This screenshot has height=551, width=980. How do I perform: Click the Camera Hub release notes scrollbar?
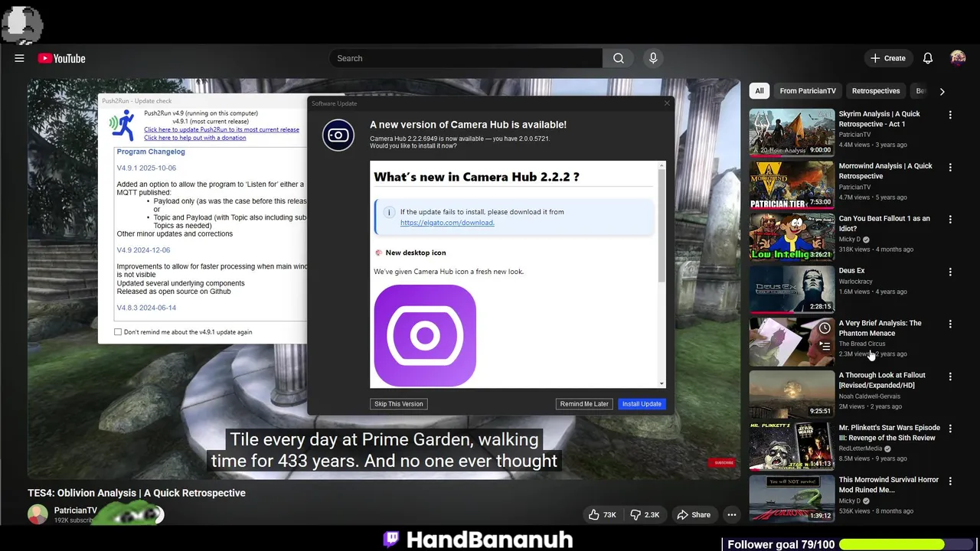[661, 226]
